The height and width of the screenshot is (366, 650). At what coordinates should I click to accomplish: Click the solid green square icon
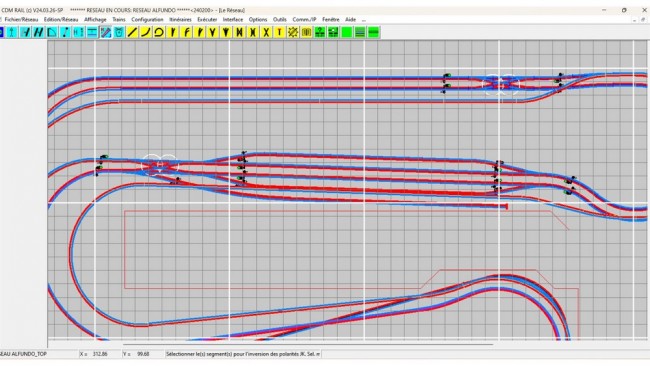[347, 32]
